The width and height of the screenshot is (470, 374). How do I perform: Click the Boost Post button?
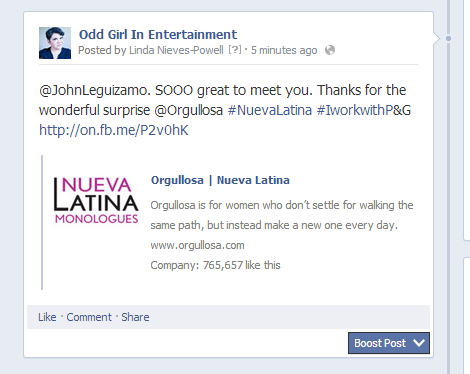[389, 343]
